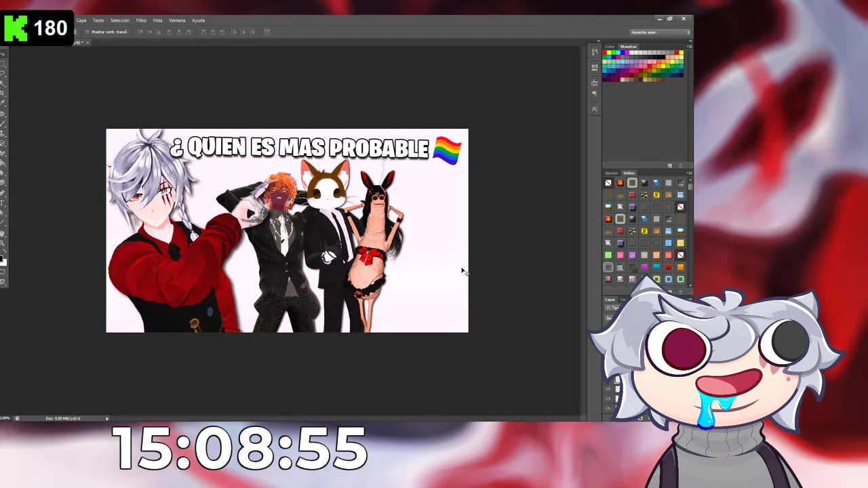Viewport: 868px width, 488px height.
Task: Switch to the Ajustes tab
Action: click(611, 174)
